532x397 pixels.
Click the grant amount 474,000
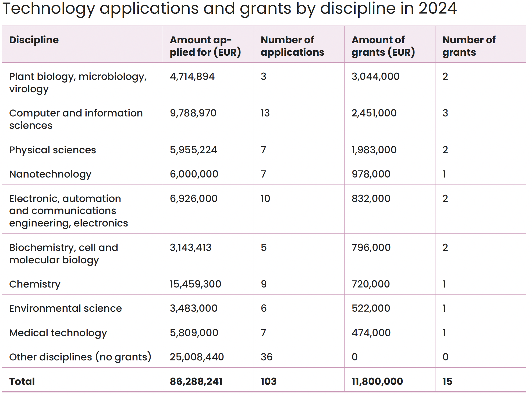tap(371, 333)
